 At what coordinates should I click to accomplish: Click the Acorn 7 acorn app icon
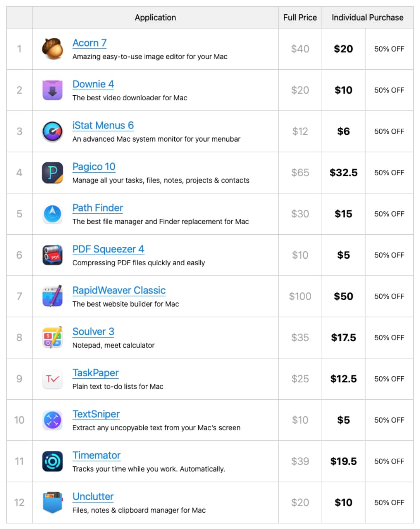[52, 49]
